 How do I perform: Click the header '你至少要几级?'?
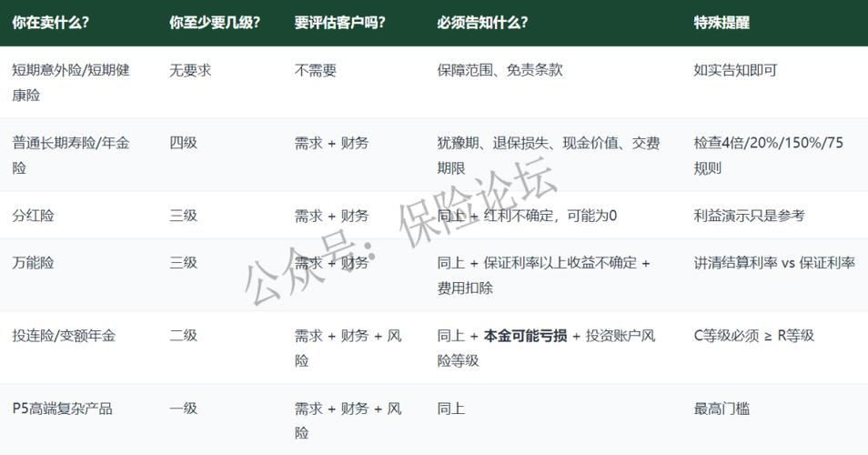pos(215,23)
